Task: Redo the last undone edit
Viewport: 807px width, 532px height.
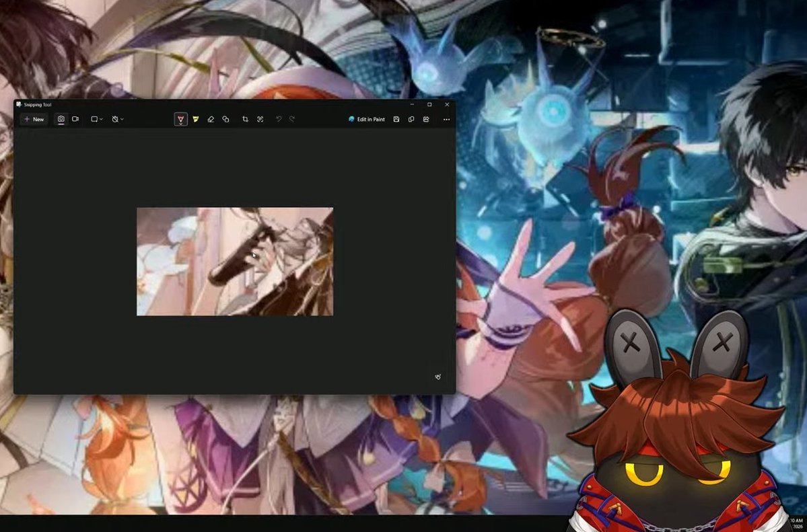Action: point(292,119)
